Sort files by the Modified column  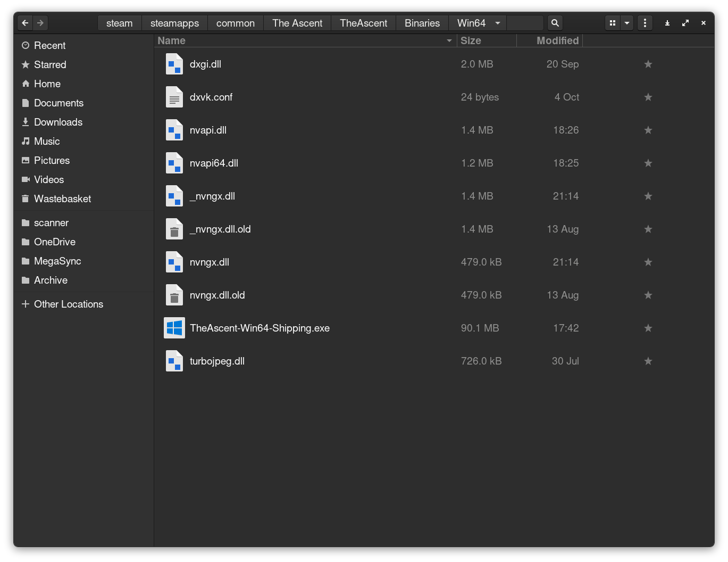coord(549,40)
